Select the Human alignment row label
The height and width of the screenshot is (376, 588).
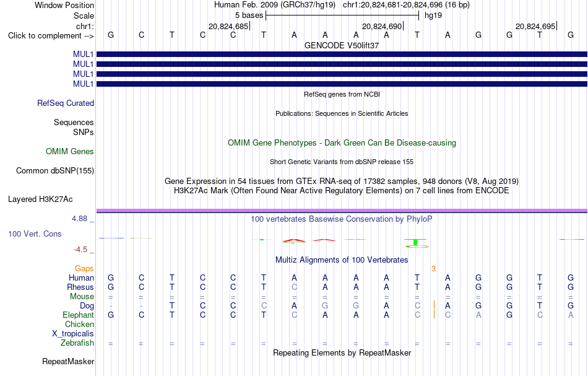pos(81,278)
